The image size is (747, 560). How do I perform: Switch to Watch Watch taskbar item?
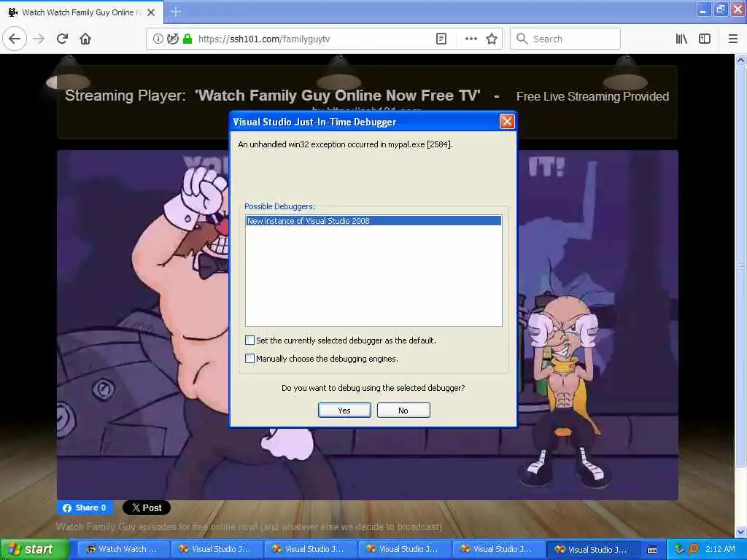click(x=123, y=550)
